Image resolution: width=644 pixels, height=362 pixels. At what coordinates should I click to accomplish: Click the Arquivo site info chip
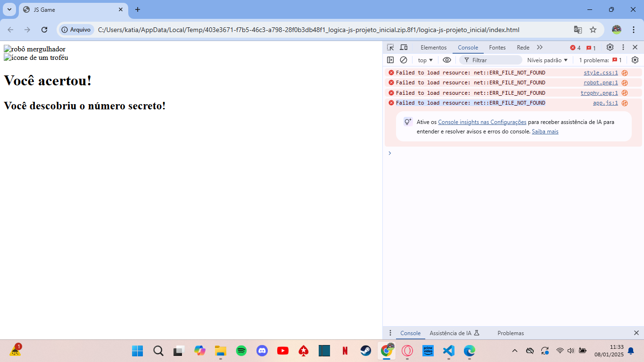pyautogui.click(x=76, y=30)
